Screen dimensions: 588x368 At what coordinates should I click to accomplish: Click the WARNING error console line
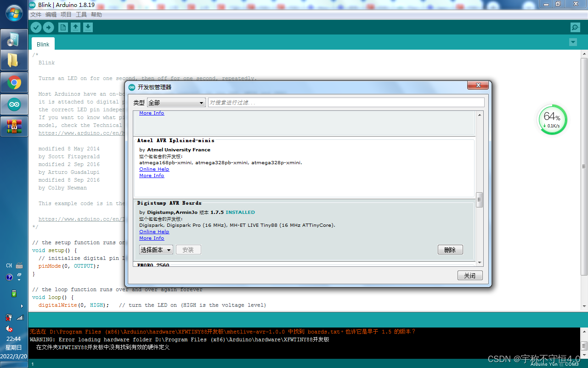(180, 339)
